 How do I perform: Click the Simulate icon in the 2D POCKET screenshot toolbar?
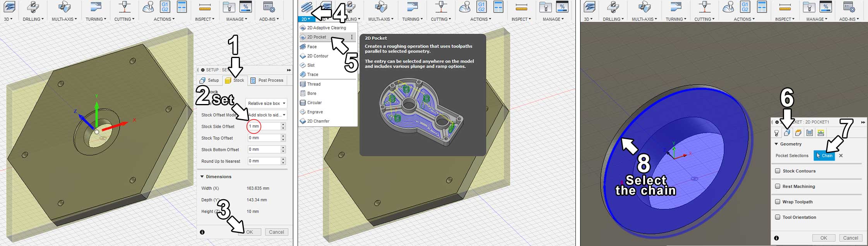coord(729,7)
